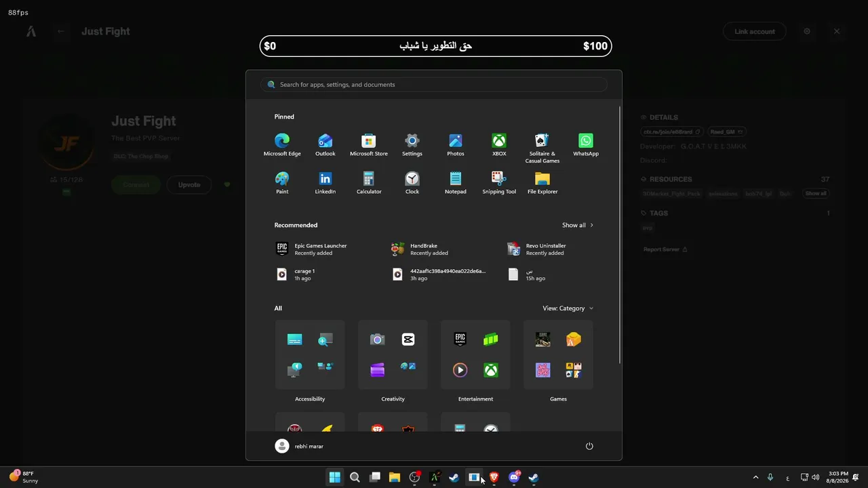The height and width of the screenshot is (488, 868).
Task: Open the CapCut icon in Creativity
Action: (x=408, y=340)
